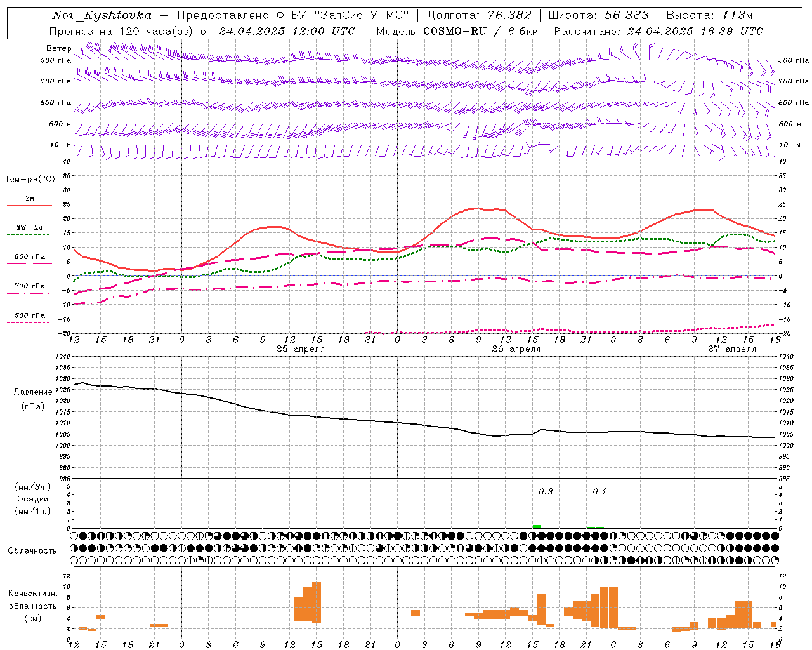Click the '500 гПа' legend entry below '700 гПа' legend
Screen dimensions: 812x650
[x=30, y=315]
